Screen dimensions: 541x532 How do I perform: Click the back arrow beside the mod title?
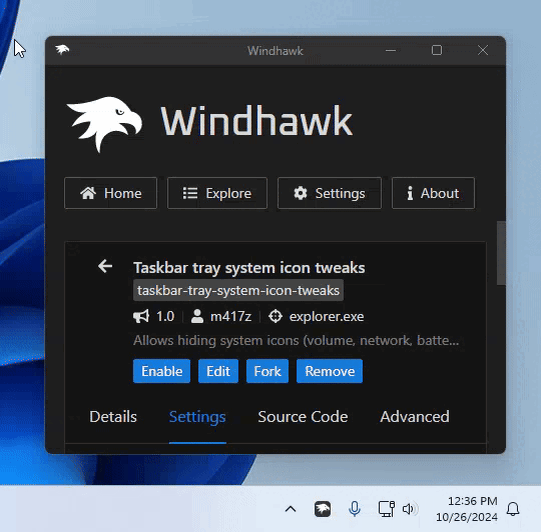tap(105, 266)
